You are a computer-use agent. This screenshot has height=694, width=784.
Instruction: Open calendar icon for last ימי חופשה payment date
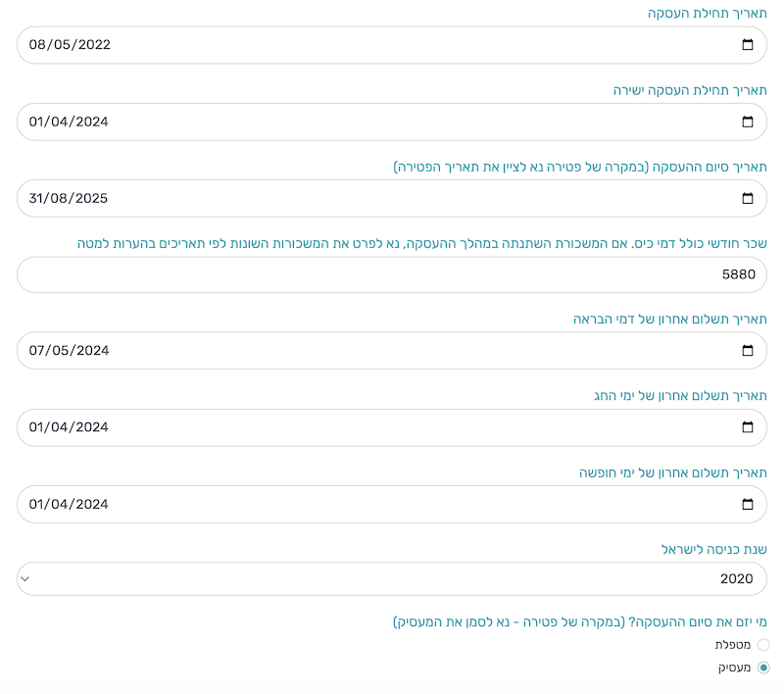tap(748, 504)
